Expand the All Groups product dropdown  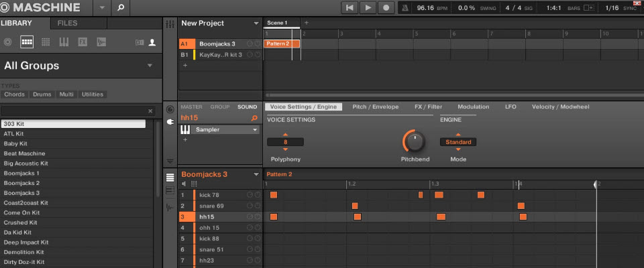pos(150,65)
